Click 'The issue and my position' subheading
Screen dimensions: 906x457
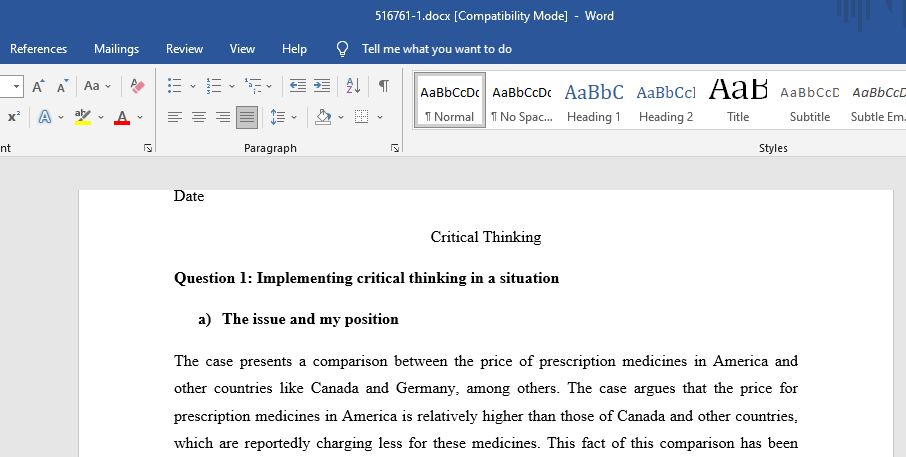pyautogui.click(x=310, y=319)
